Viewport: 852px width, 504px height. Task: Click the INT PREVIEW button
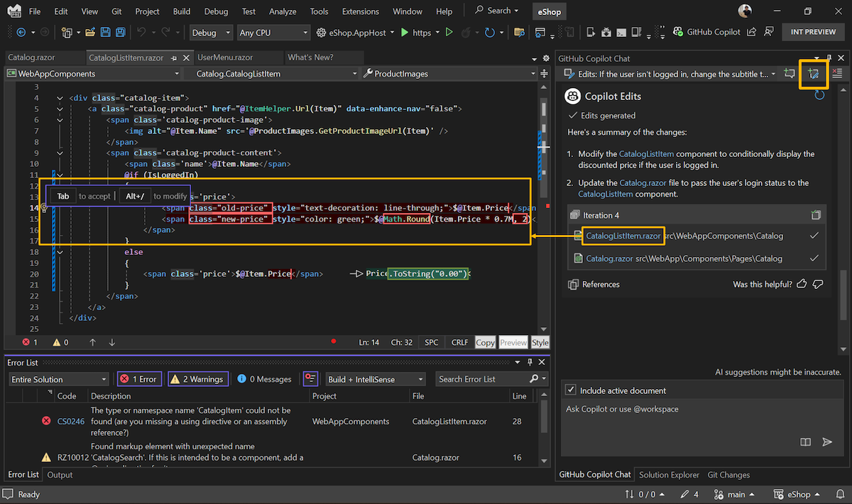click(x=812, y=31)
